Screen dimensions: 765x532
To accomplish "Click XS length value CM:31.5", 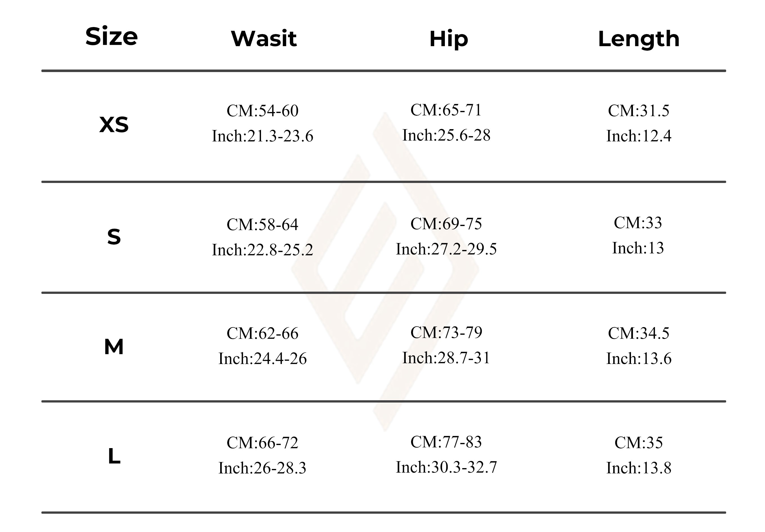I will (x=638, y=111).
